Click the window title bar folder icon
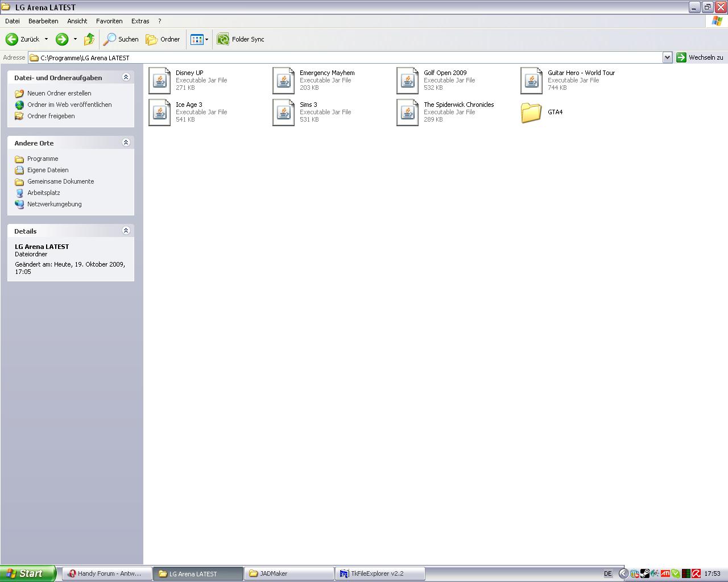 (6, 7)
